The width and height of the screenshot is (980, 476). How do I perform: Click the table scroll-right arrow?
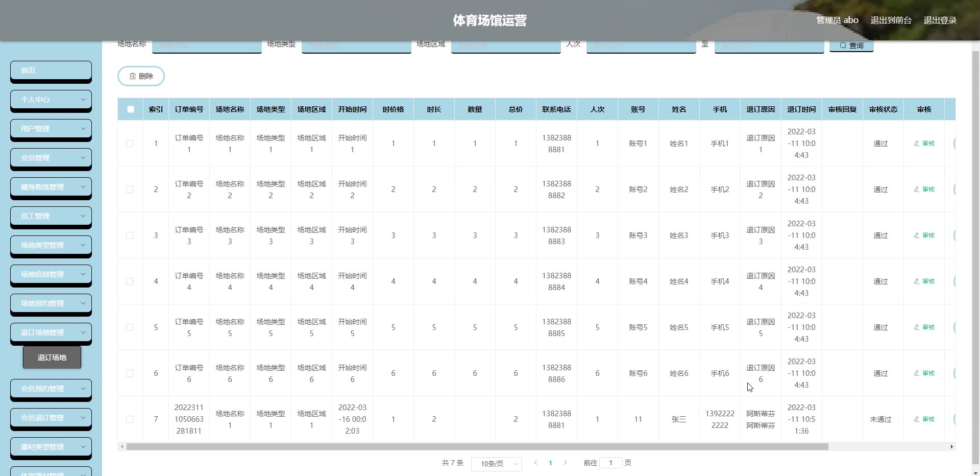pos(951,447)
